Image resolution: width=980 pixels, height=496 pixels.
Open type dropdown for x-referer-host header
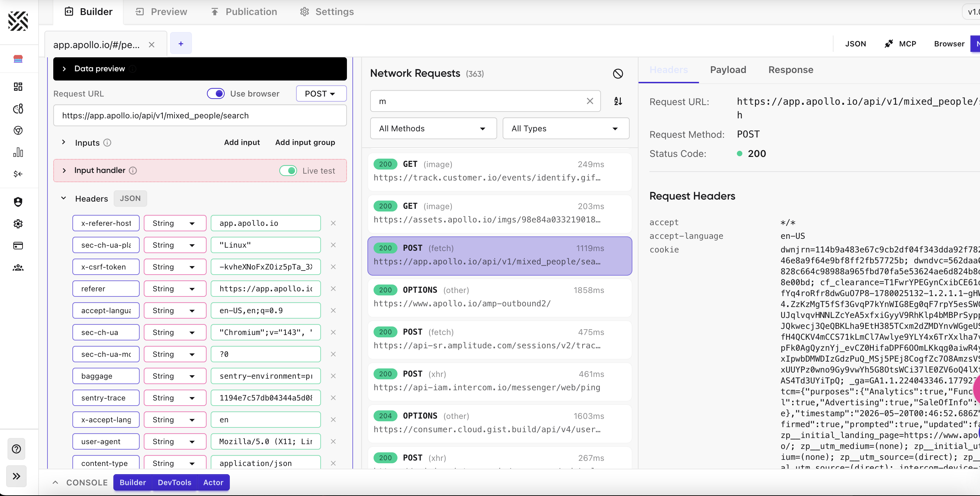point(175,223)
